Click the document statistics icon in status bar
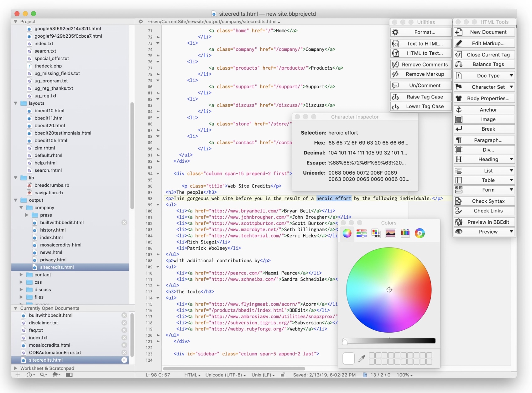This screenshot has height=393, width=532. (365, 375)
